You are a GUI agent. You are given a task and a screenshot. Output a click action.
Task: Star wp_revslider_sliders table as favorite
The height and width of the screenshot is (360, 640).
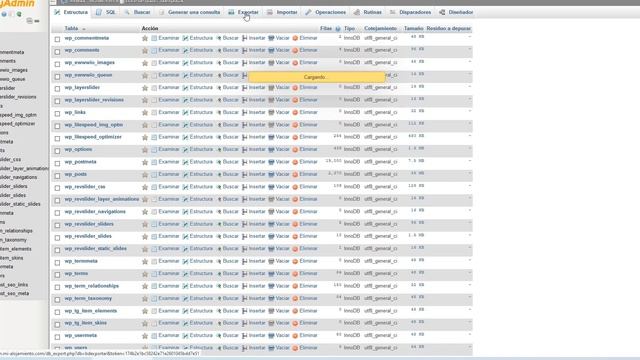(144, 224)
